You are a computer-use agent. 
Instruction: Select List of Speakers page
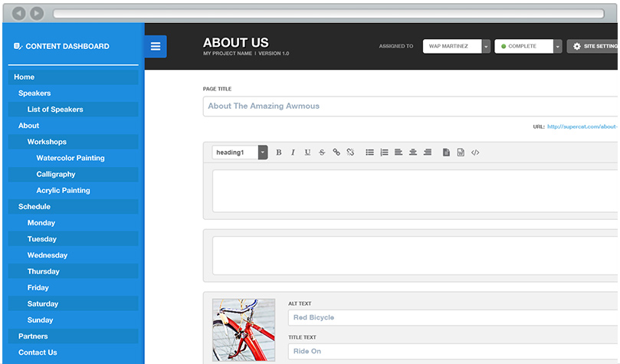point(73,110)
